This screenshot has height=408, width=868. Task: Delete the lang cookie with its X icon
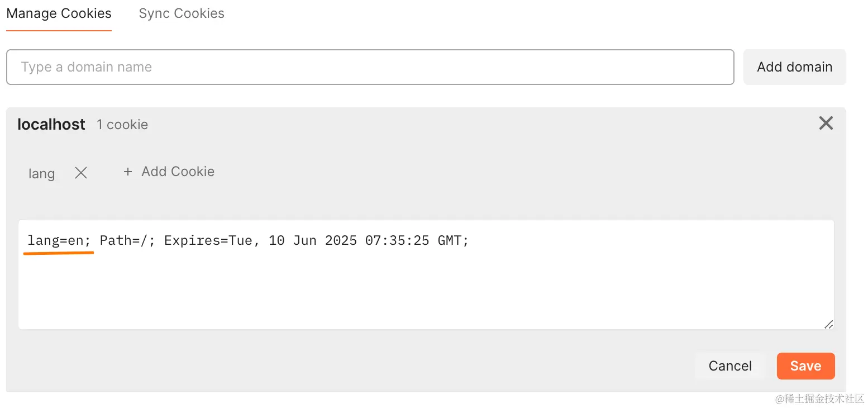pyautogui.click(x=81, y=173)
